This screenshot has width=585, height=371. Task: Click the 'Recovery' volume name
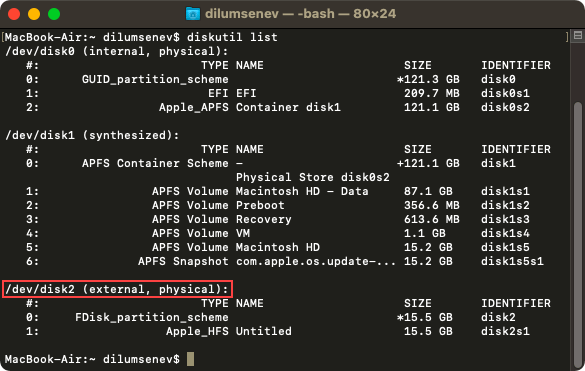(263, 219)
